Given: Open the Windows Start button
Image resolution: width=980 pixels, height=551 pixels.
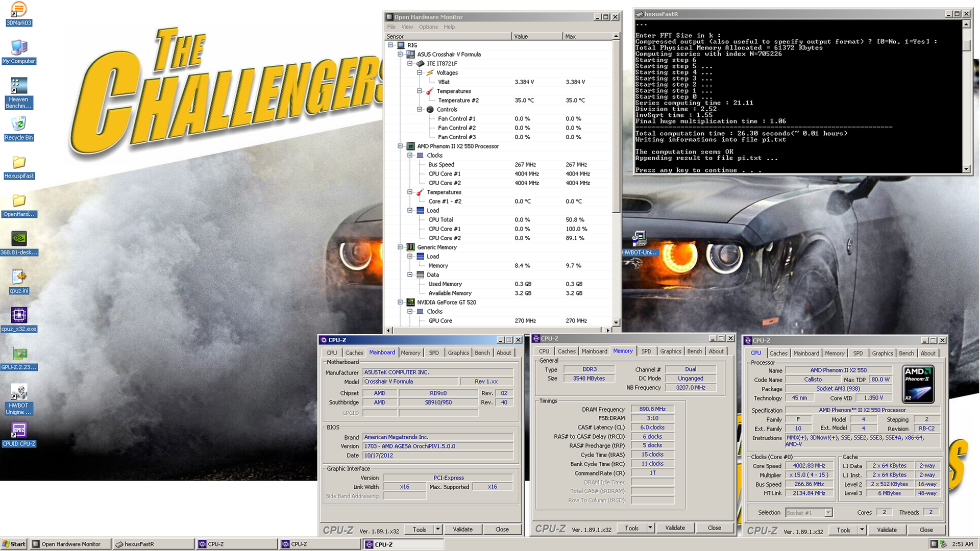Looking at the screenshot, I should [x=14, y=544].
